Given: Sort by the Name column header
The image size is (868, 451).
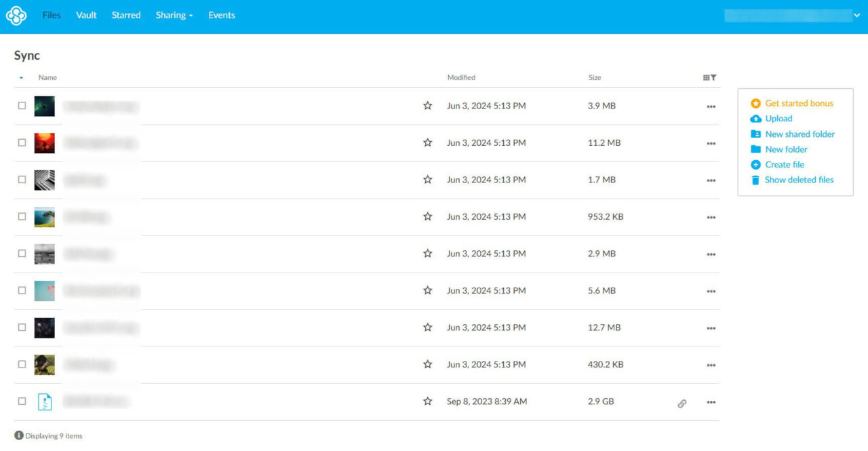Looking at the screenshot, I should point(47,77).
